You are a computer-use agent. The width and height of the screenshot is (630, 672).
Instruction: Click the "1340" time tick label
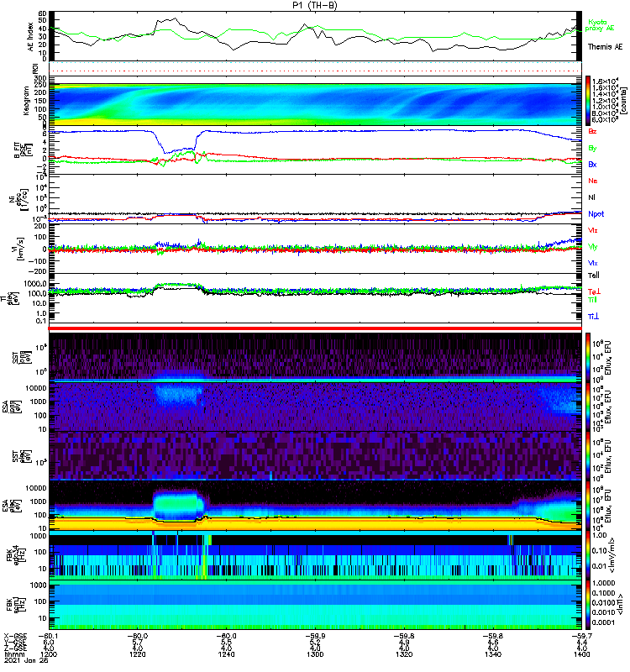pyautogui.click(x=493, y=654)
